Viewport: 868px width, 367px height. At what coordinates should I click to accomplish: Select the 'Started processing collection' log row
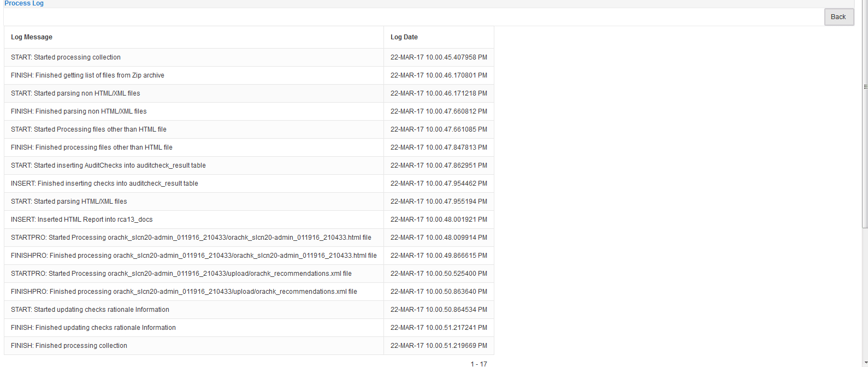tap(249, 57)
